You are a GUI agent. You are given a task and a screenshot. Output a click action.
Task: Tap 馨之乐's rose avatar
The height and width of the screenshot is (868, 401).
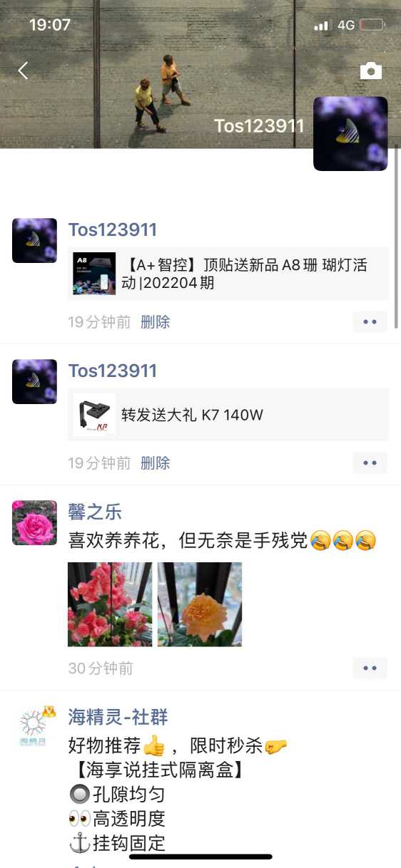[34, 523]
